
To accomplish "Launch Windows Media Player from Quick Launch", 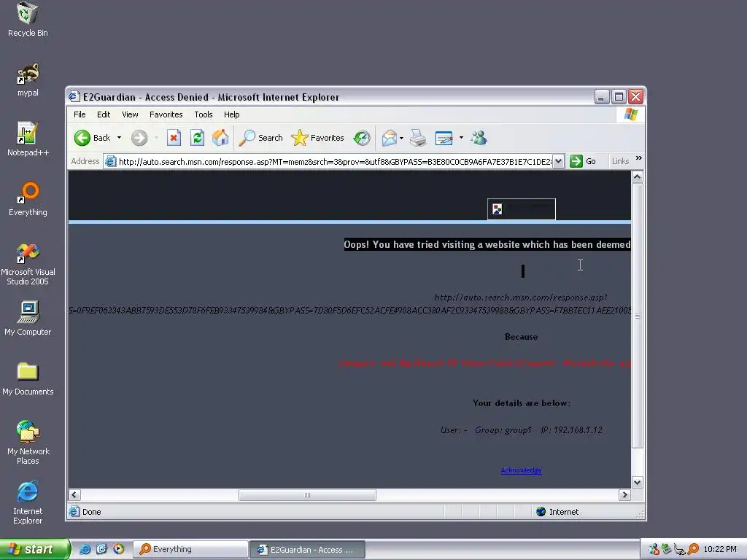I will pos(119,549).
